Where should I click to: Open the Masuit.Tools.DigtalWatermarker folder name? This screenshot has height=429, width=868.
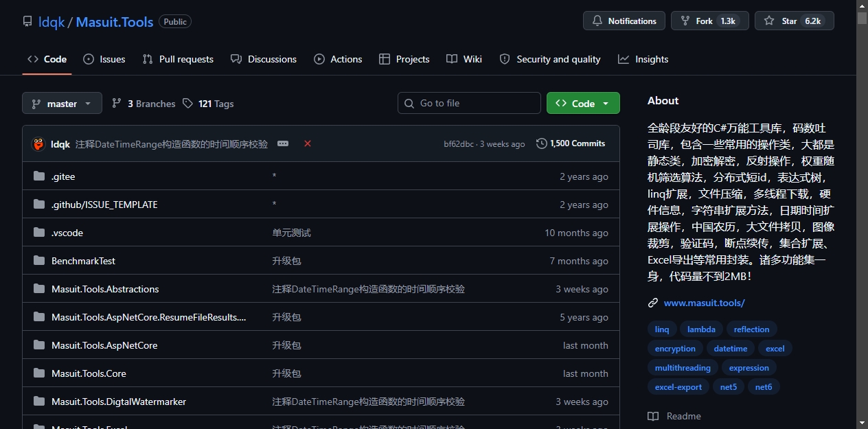click(x=119, y=402)
